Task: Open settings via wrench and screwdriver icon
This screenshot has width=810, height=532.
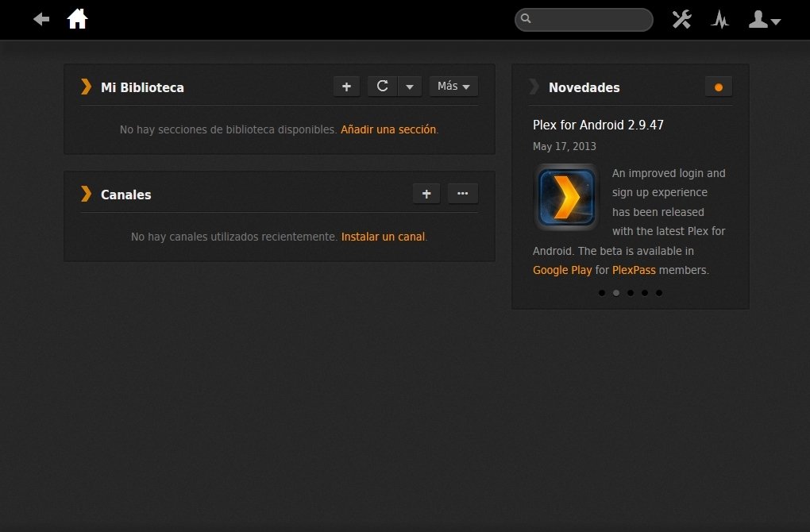Action: tap(682, 20)
